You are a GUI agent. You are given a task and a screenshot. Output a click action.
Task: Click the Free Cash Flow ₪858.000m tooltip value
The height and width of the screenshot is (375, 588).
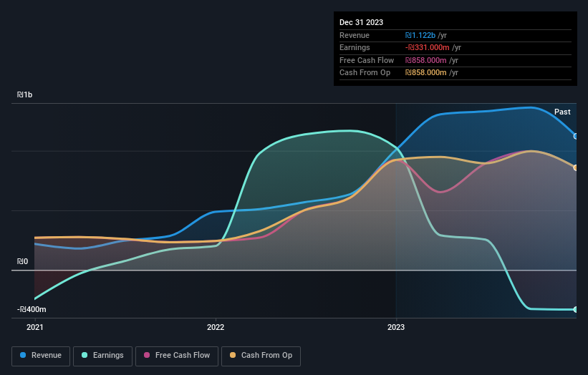point(425,60)
